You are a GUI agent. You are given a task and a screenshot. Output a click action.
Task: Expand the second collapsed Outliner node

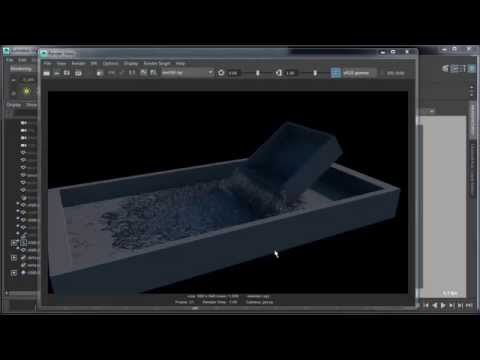tap(14, 258)
